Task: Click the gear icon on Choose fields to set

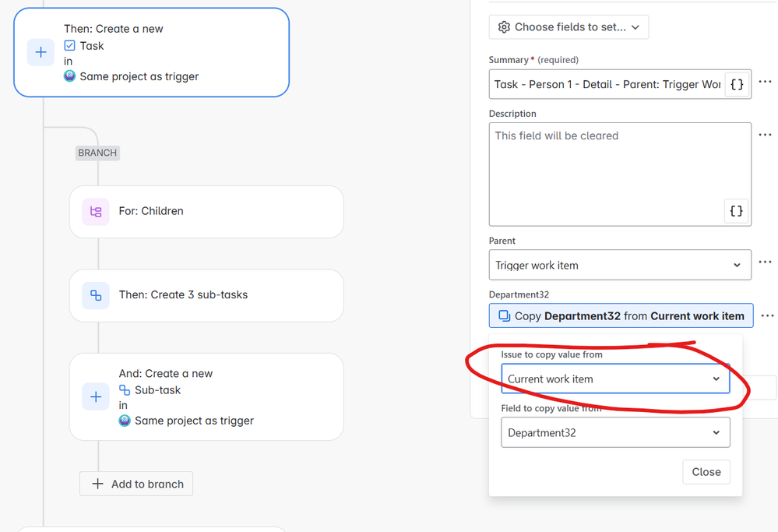Action: pos(505,26)
